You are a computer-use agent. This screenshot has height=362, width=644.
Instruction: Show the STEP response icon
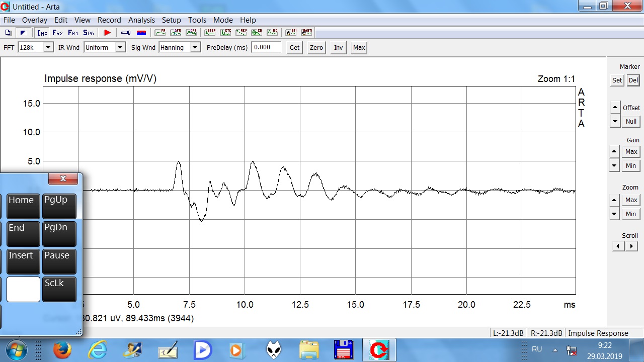coord(210,33)
